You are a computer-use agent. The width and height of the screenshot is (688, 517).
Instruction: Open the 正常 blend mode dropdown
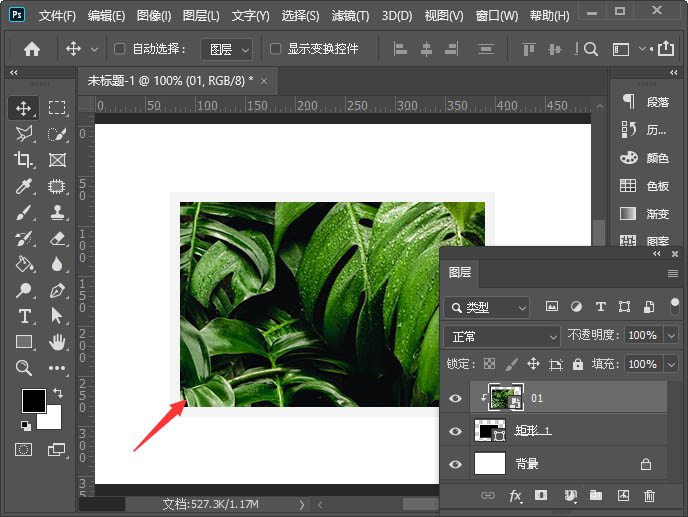503,336
